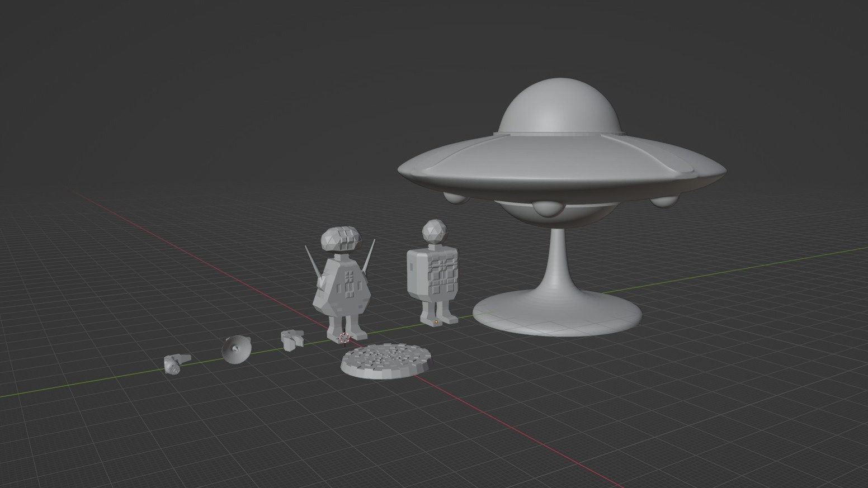Select the smallest part left of the dish
Screen dimensions: 868x488
pyautogui.click(x=177, y=363)
